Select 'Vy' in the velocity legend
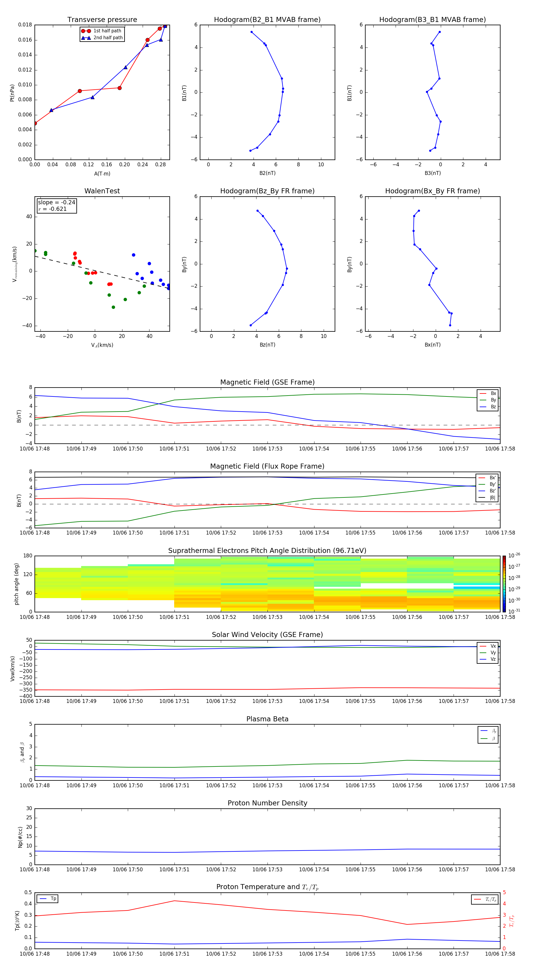This screenshot has height=980, width=535. pos(488,652)
